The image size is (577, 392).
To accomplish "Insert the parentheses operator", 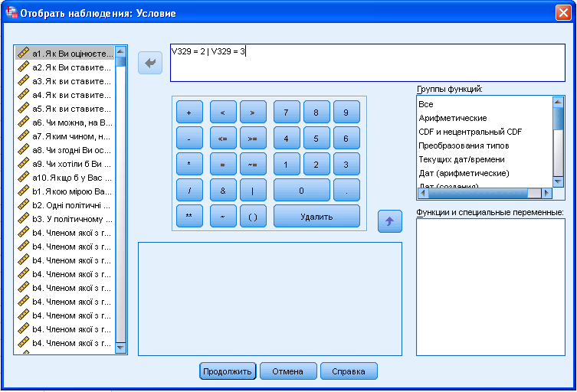I will [253, 217].
